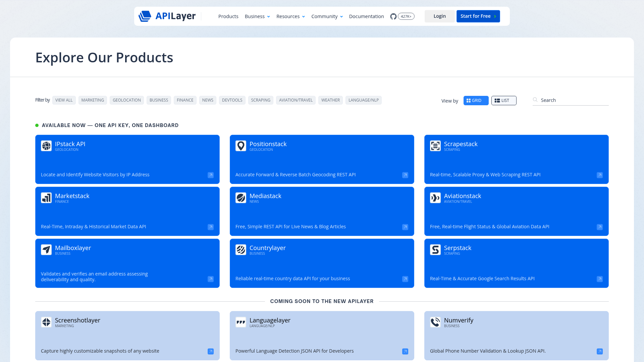
Task: Filter products by AVIATION/TRAVEL
Action: (x=296, y=100)
